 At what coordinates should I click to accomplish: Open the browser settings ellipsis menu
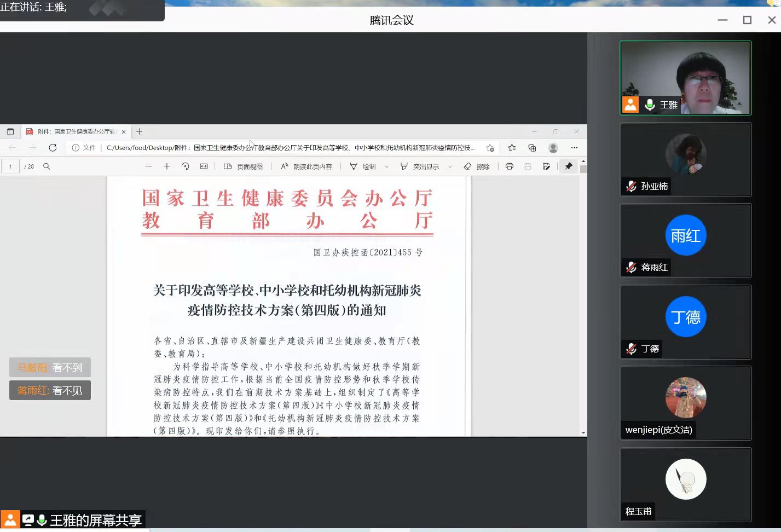point(574,148)
